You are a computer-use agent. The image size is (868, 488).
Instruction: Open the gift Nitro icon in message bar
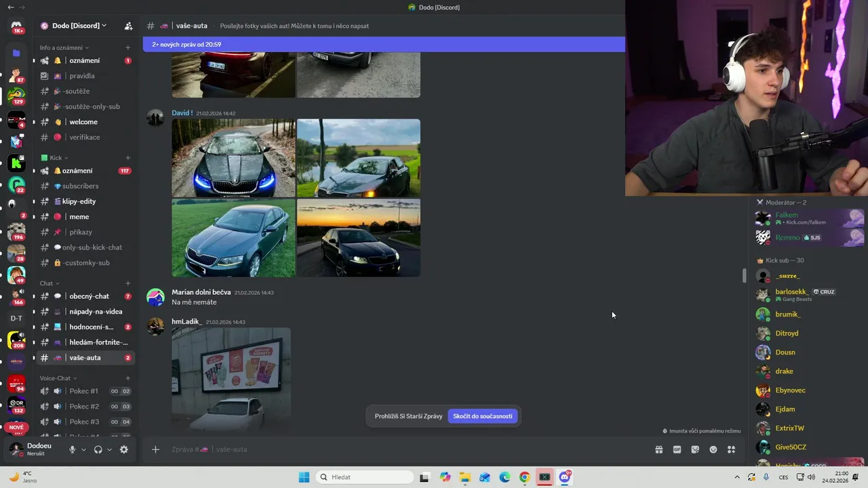pos(658,449)
